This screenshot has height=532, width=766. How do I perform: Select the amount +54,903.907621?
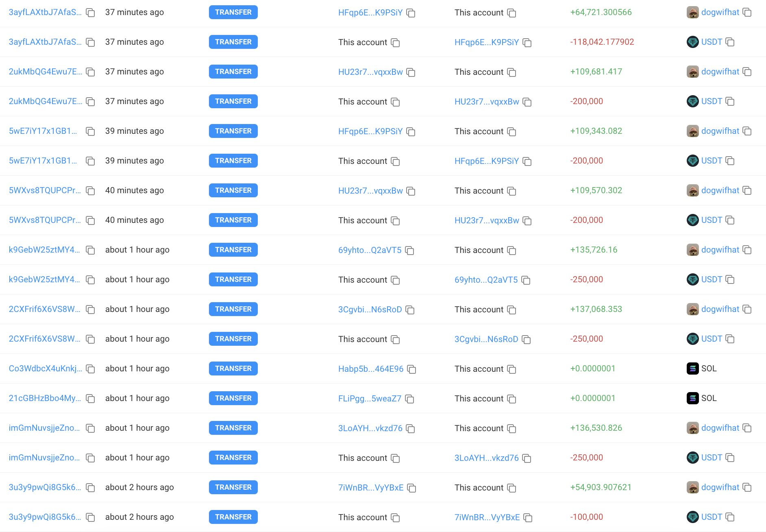(x=601, y=488)
